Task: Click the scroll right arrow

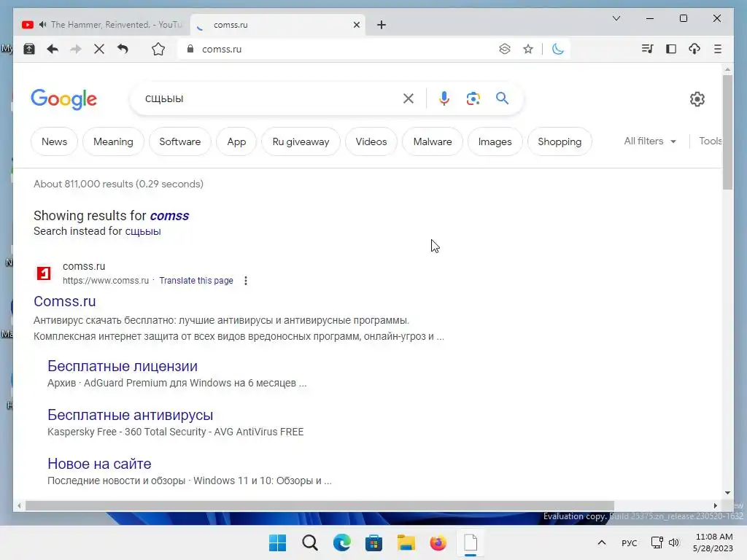Action: tap(715, 506)
